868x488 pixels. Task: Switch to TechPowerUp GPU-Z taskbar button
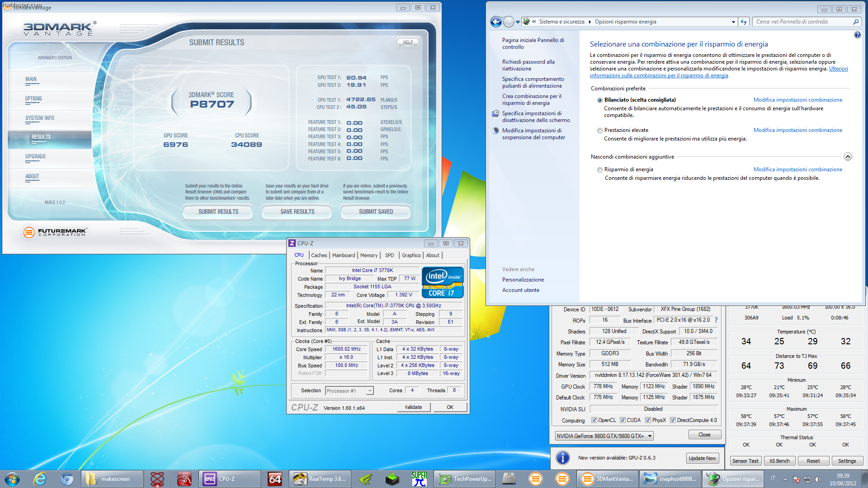[465, 479]
